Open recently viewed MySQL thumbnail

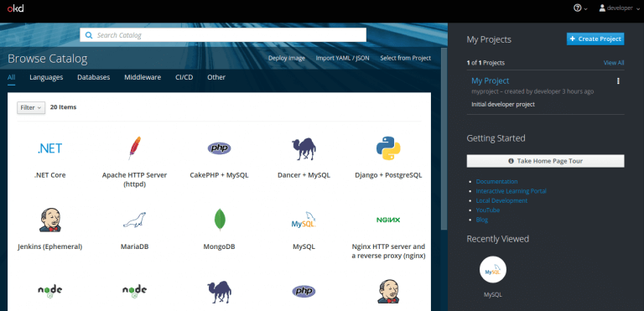click(x=492, y=270)
